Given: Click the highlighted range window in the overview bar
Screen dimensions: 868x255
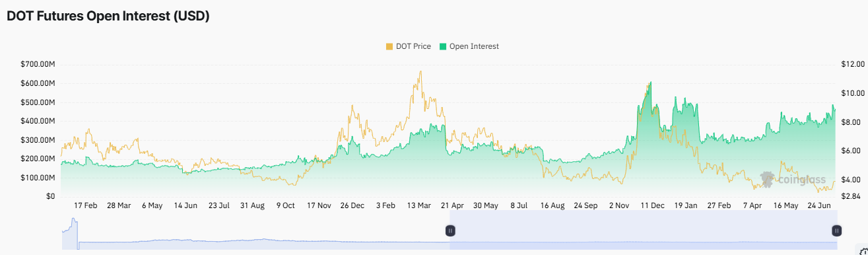Looking at the screenshot, I should (x=644, y=230).
